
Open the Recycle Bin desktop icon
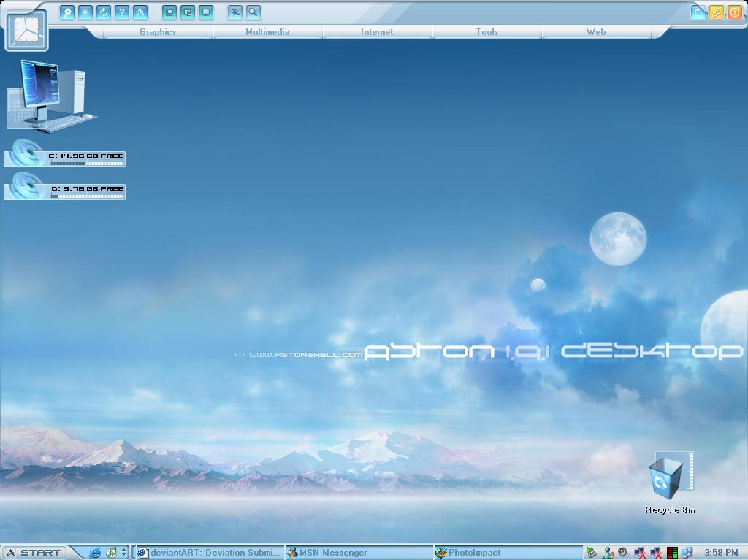pos(668,478)
